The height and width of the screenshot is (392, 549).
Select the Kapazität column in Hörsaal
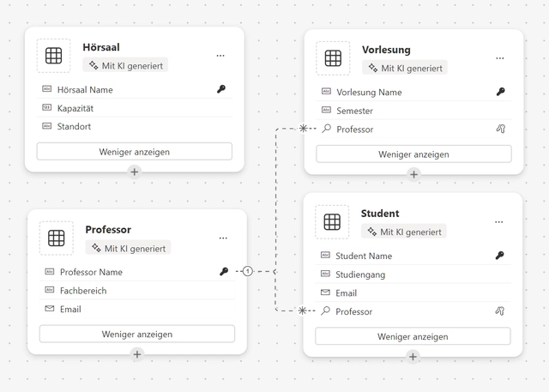[x=135, y=108]
